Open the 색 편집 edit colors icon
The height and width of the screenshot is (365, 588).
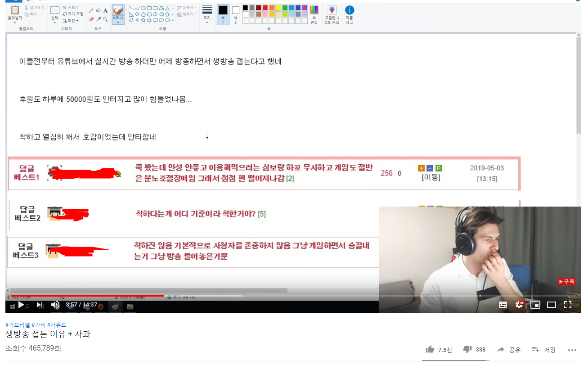tap(314, 10)
